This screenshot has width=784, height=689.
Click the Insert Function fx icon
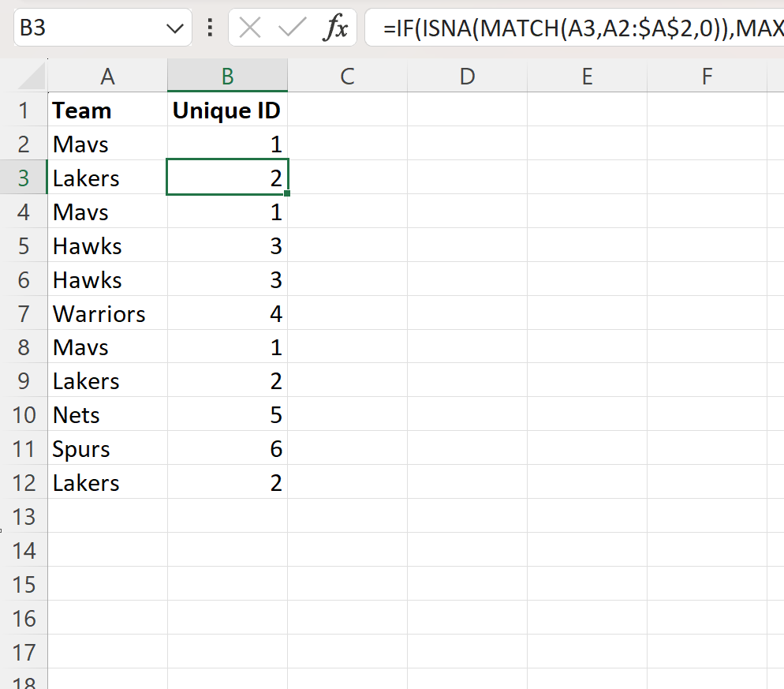coord(336,28)
